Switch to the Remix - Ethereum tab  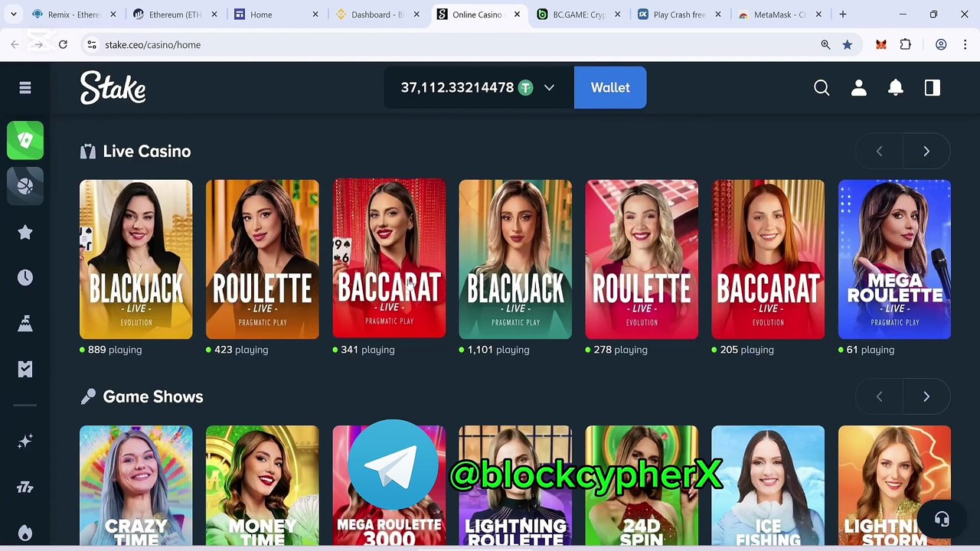pyautogui.click(x=74, y=15)
